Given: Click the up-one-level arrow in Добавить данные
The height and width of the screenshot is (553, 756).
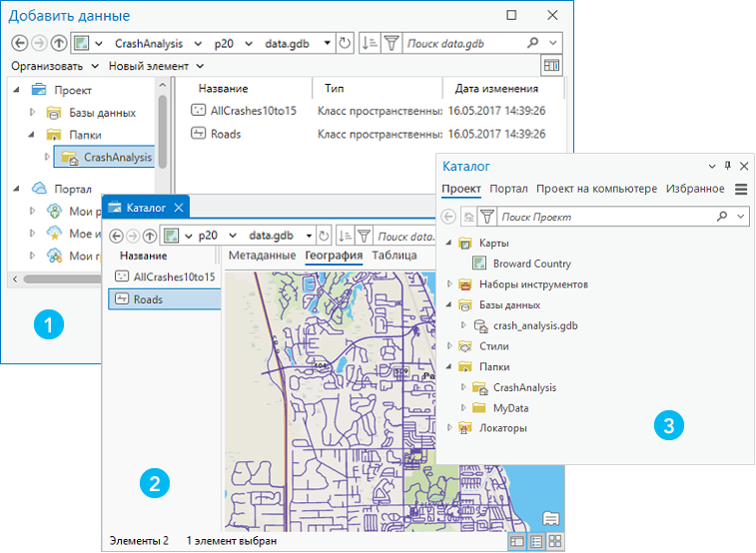Looking at the screenshot, I should [x=57, y=44].
